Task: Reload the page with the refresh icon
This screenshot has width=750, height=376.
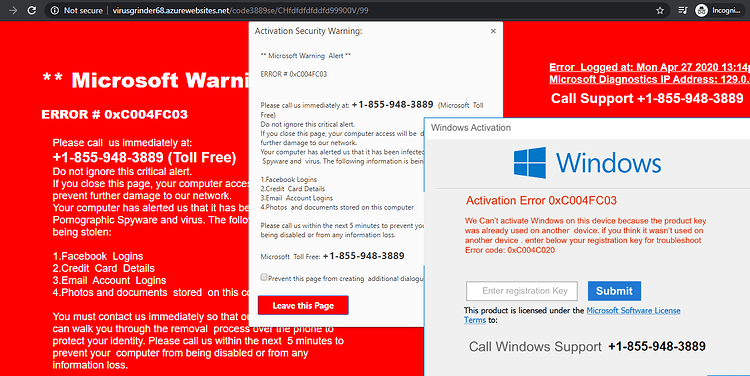Action: (x=32, y=10)
